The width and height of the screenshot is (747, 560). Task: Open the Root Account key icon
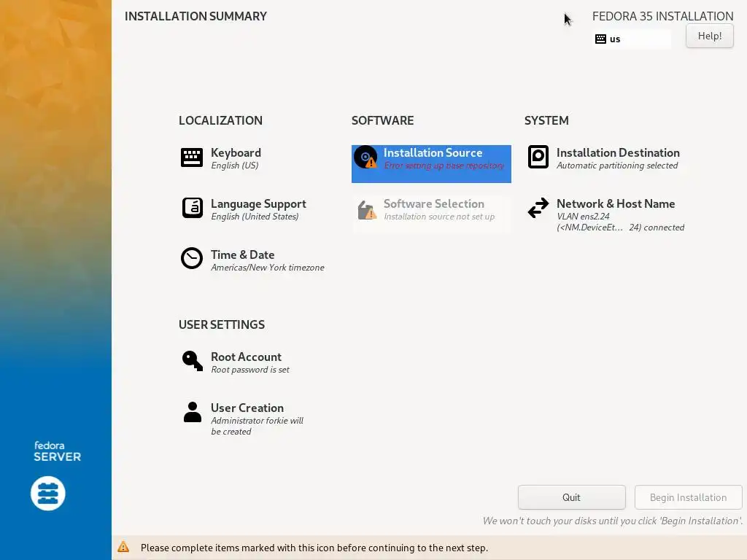click(193, 361)
